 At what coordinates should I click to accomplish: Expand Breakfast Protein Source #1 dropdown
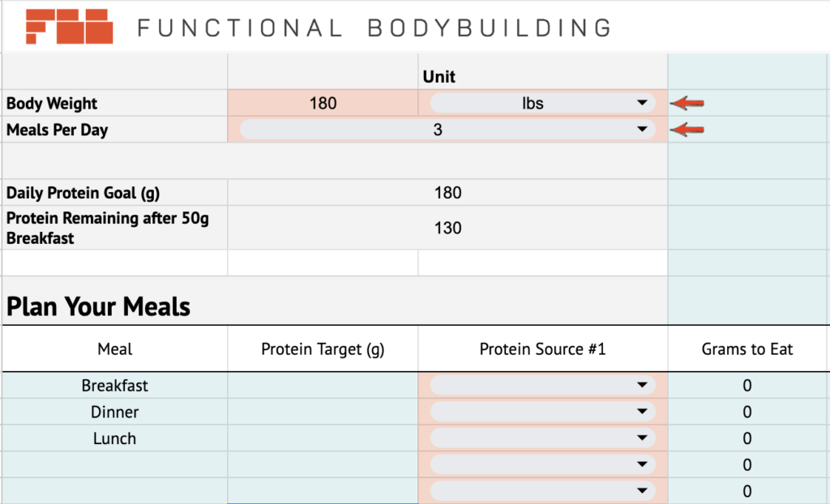coord(542,385)
